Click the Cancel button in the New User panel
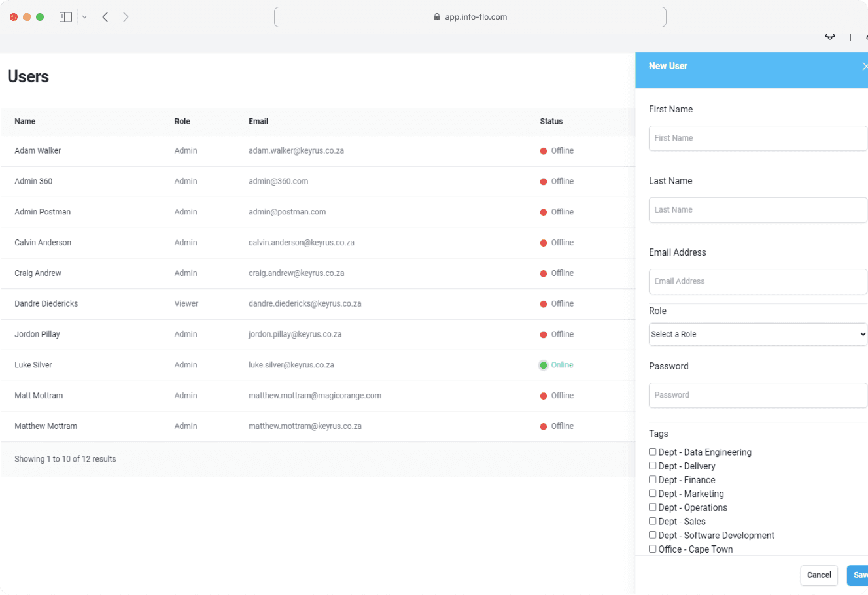The image size is (868, 595). (819, 575)
